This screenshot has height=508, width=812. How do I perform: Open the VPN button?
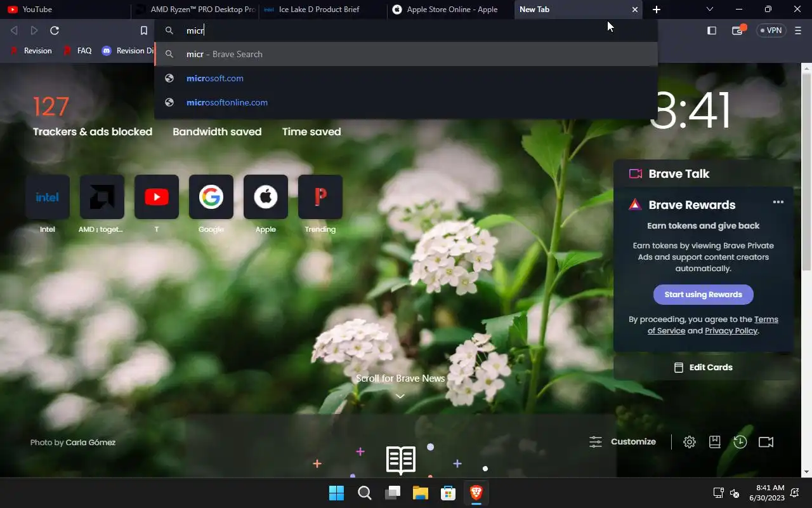click(771, 30)
